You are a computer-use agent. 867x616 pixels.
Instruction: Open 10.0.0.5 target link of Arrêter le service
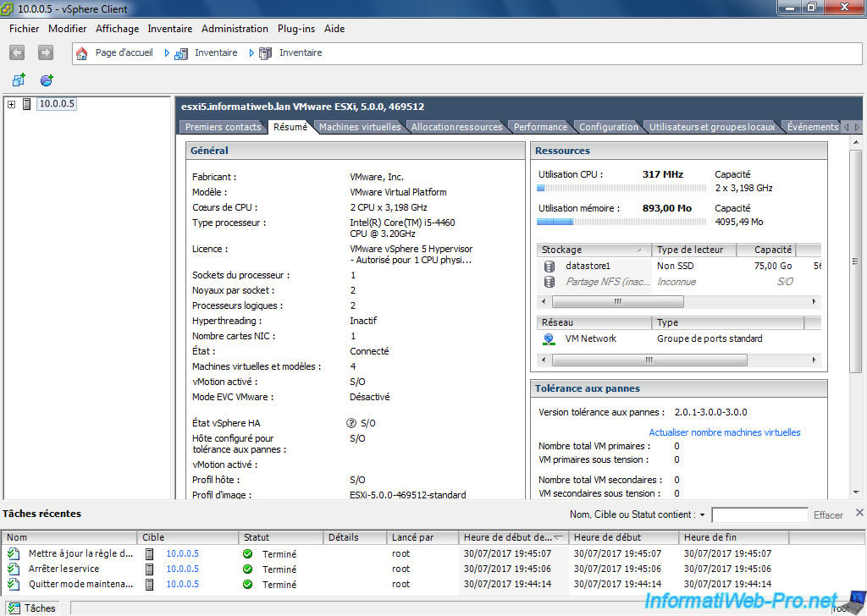183,569
